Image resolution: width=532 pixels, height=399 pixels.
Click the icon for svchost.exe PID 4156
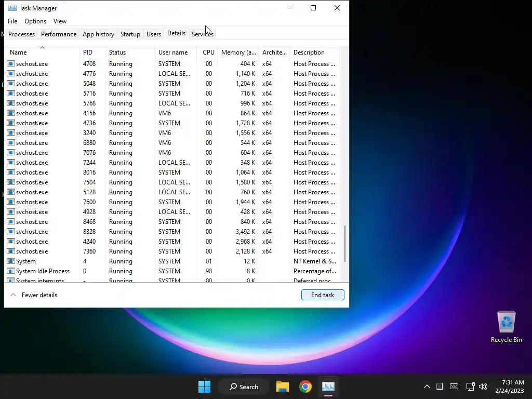11,113
